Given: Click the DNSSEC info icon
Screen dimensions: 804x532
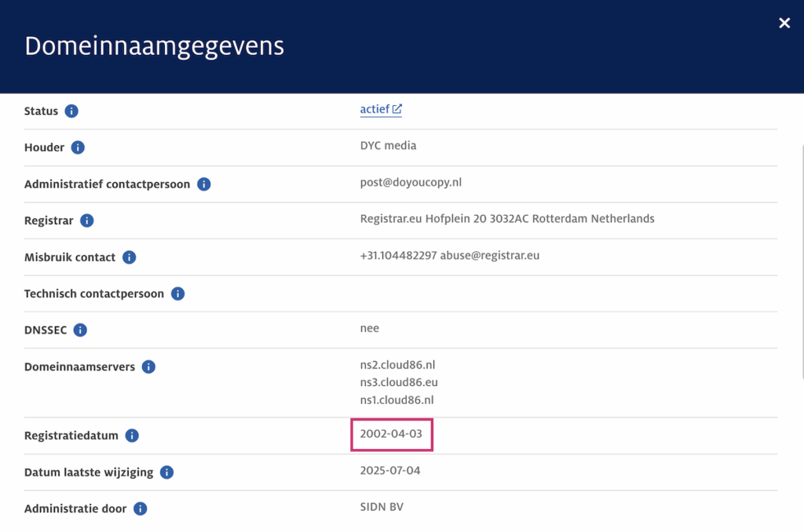Looking at the screenshot, I should pos(80,330).
